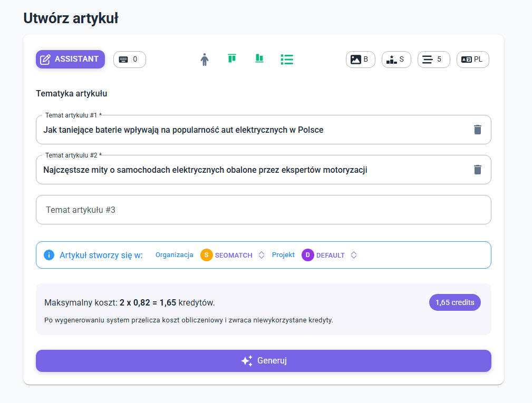Click the orange S organization avatar
The height and width of the screenshot is (403, 532).
tap(206, 255)
